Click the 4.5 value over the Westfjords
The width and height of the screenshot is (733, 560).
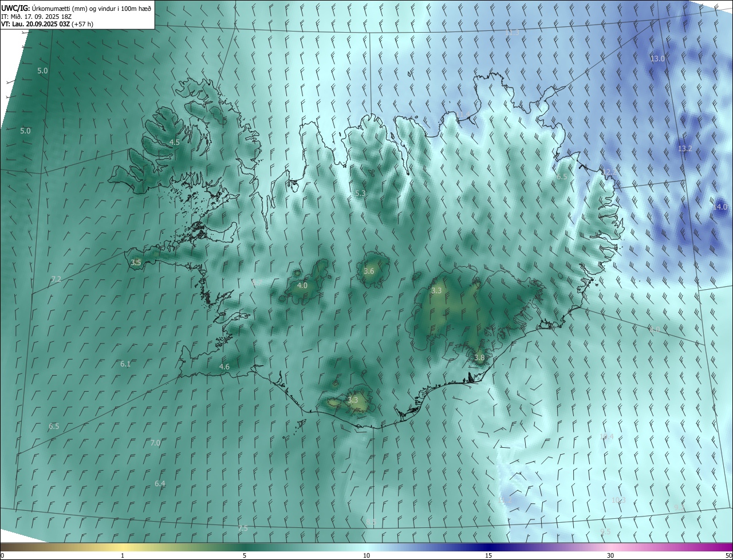pyautogui.click(x=175, y=142)
